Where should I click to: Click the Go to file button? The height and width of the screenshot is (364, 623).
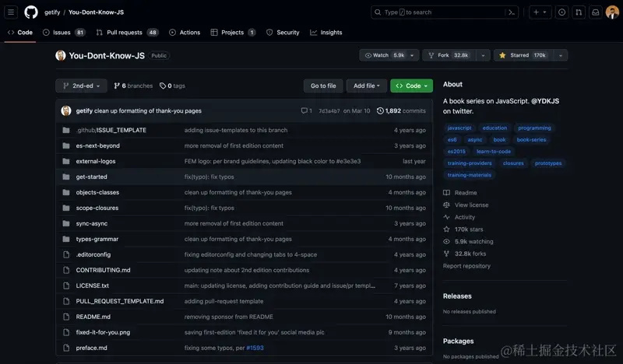click(x=323, y=86)
